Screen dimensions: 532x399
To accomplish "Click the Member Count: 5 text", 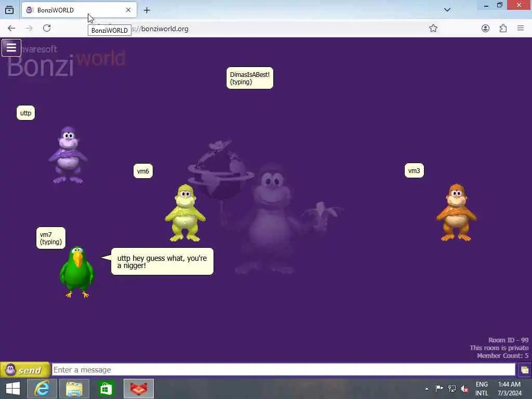I will click(502, 355).
